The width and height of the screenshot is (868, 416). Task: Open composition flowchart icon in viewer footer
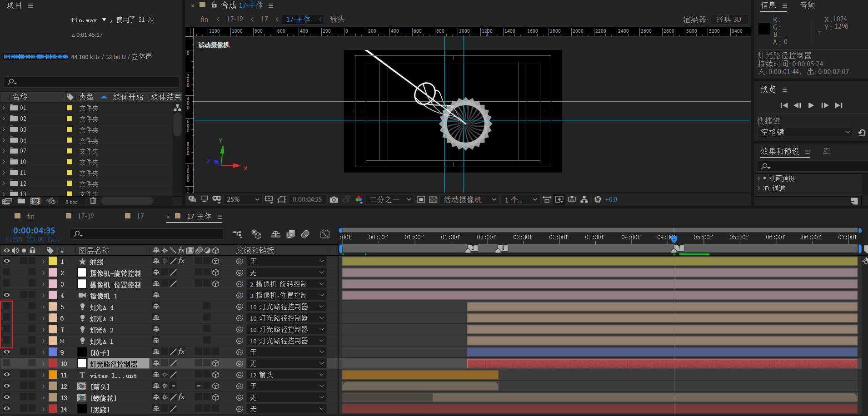[584, 199]
